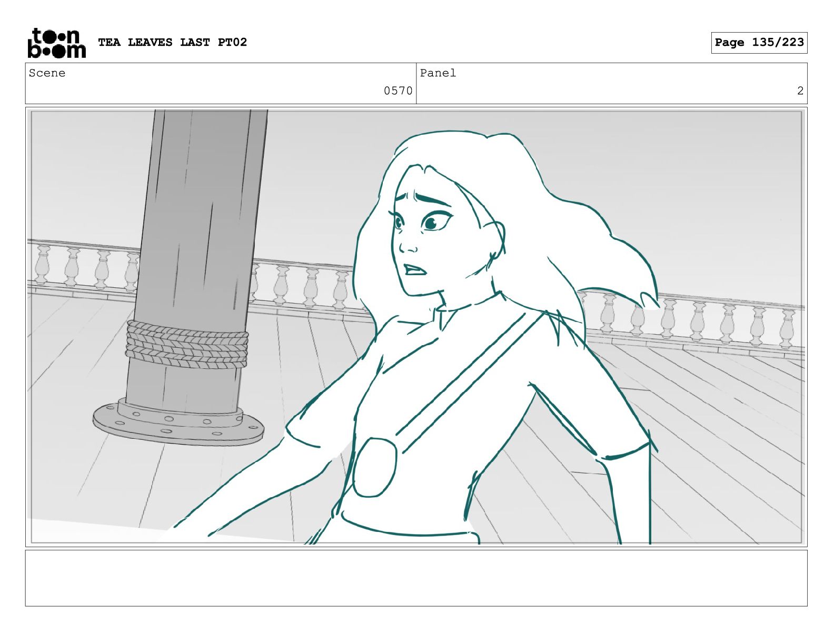Click the 'Page 135/223' box

coord(759,43)
